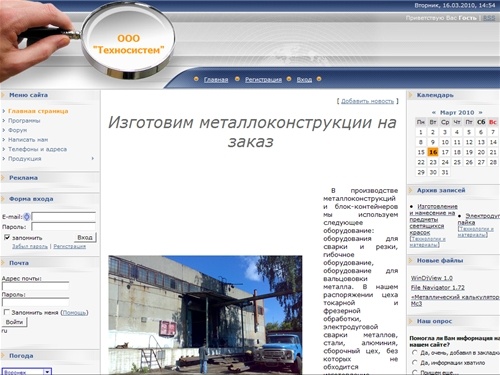Open Телефоны и адреса in the site menu

[37, 149]
